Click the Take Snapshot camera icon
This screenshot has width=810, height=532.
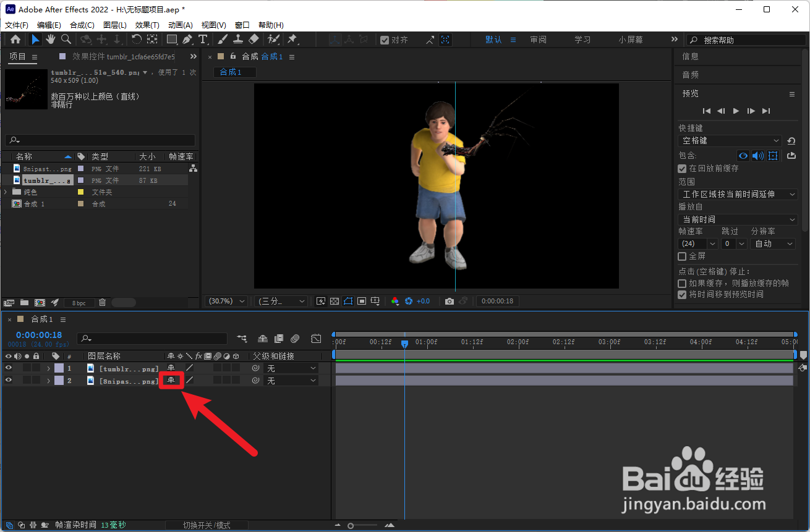coord(450,302)
